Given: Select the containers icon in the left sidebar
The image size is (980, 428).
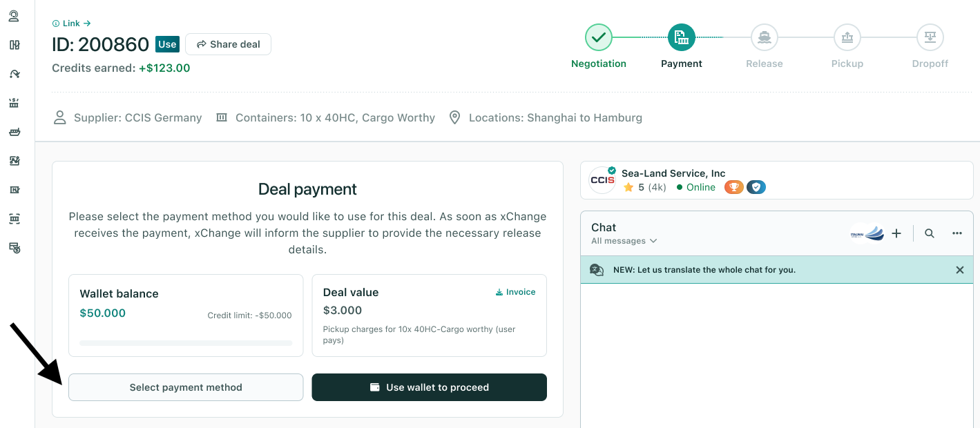Looking at the screenshot, I should (14, 44).
